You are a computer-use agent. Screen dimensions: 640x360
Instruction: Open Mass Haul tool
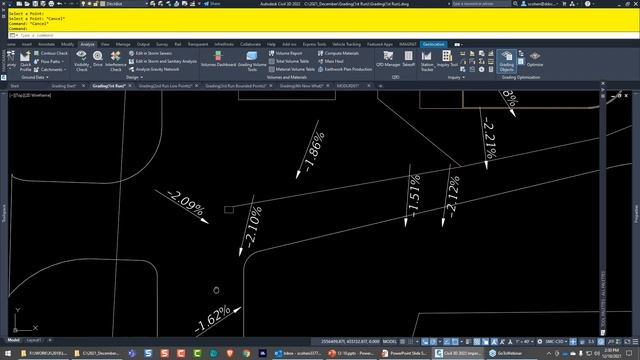coord(331,61)
